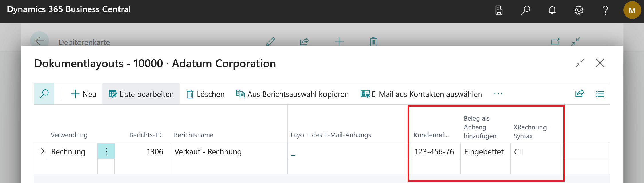Open row options menu for Rechnung
This screenshot has width=644, height=183.
(x=106, y=151)
